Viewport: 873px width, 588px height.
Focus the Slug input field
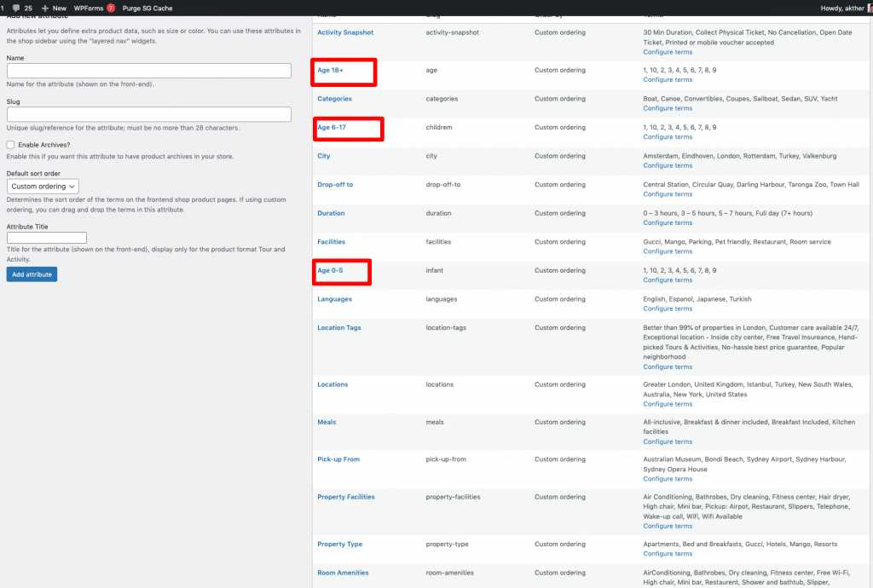148,114
